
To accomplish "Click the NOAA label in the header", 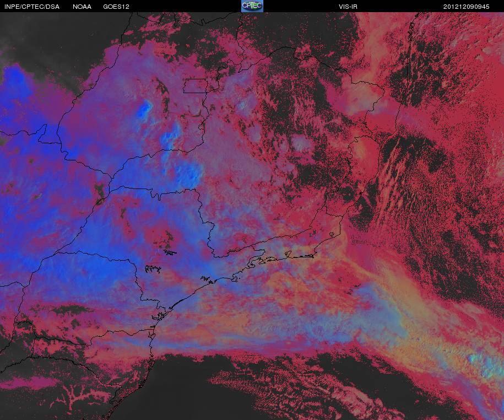I will pyautogui.click(x=82, y=7).
